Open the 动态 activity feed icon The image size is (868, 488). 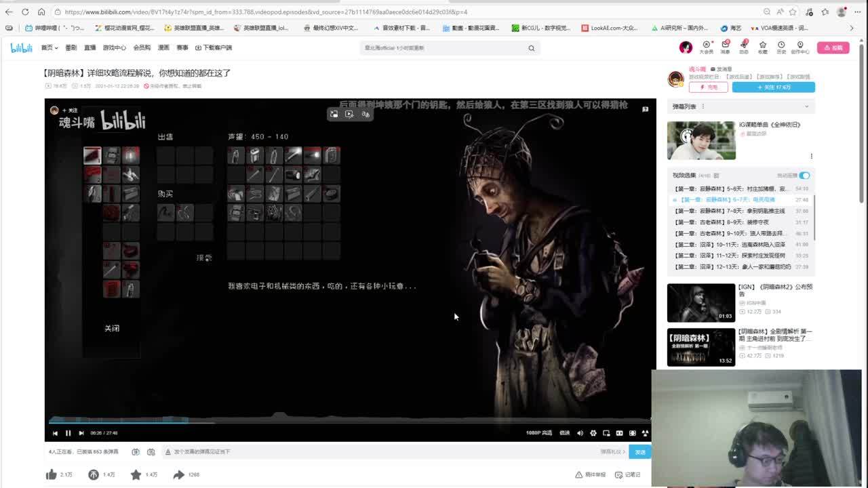pyautogui.click(x=744, y=47)
